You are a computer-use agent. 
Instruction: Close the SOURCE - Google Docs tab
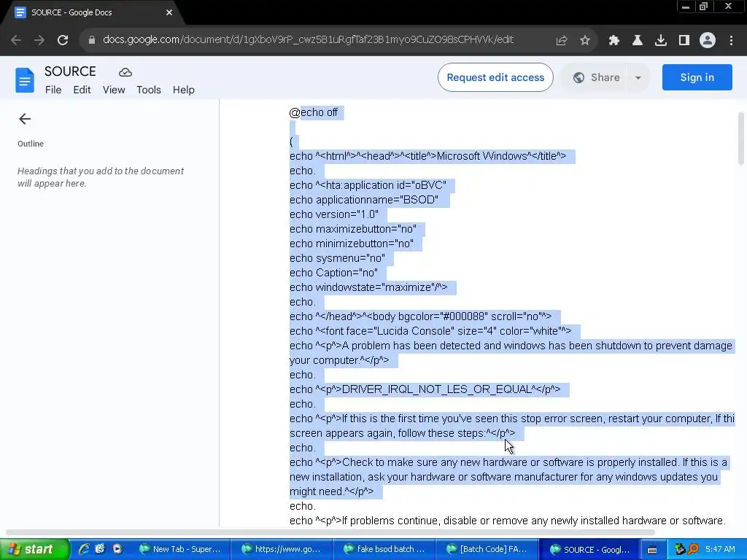tap(169, 12)
